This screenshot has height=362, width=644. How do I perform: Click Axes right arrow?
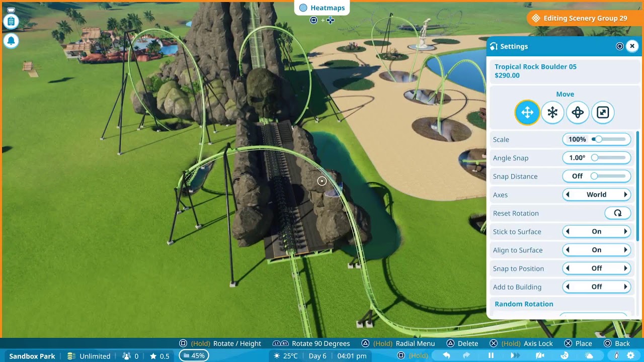[x=625, y=195]
